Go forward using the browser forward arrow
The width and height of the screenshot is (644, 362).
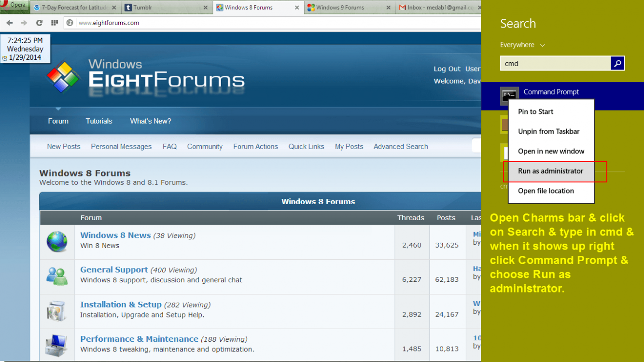pyautogui.click(x=24, y=23)
